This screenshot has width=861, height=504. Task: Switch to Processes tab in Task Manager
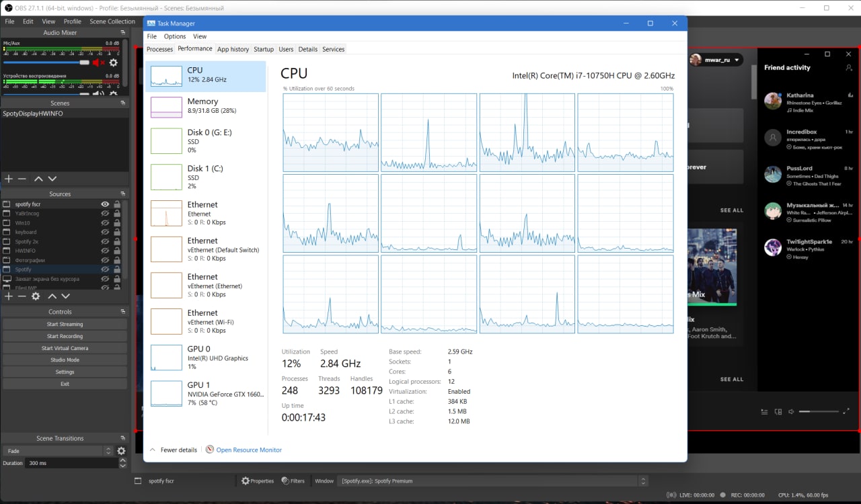(160, 49)
